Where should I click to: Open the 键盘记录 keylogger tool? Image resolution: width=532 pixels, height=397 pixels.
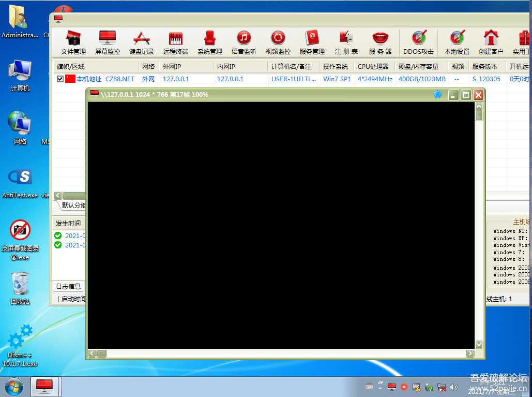coord(141,41)
